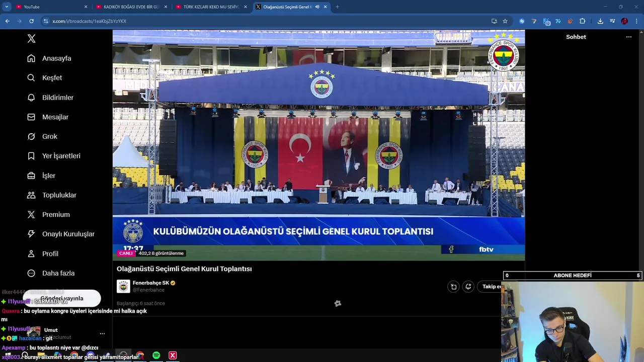This screenshot has width=644, height=362.
Task: Open the Extensions puzzle icon
Action: pos(582,21)
